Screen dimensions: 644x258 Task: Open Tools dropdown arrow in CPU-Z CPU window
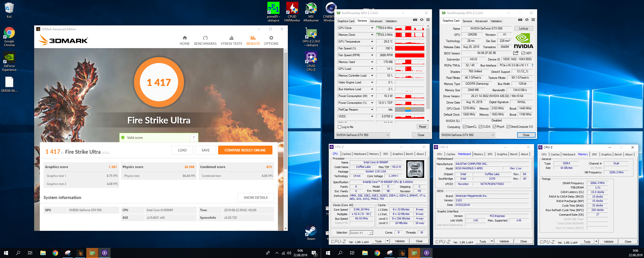click(x=387, y=241)
